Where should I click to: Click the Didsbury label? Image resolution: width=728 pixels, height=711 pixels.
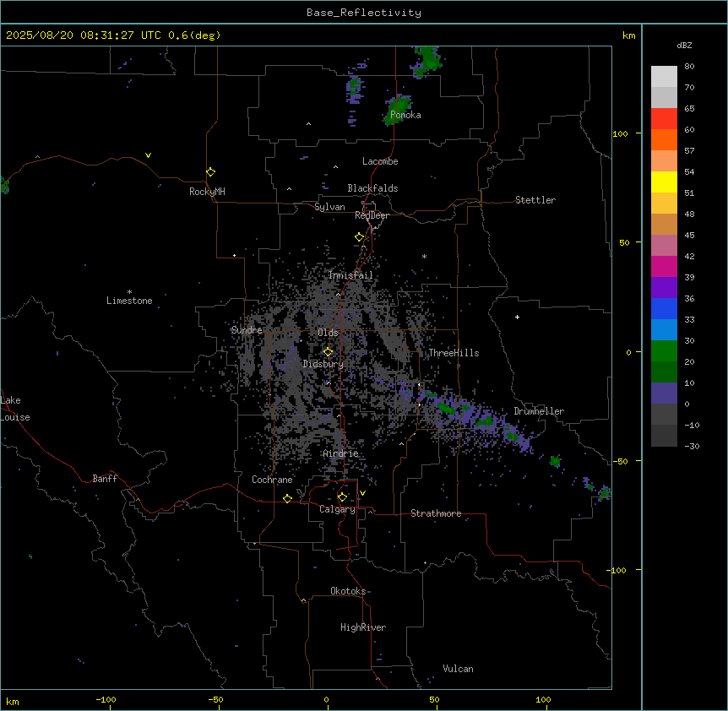323,364
